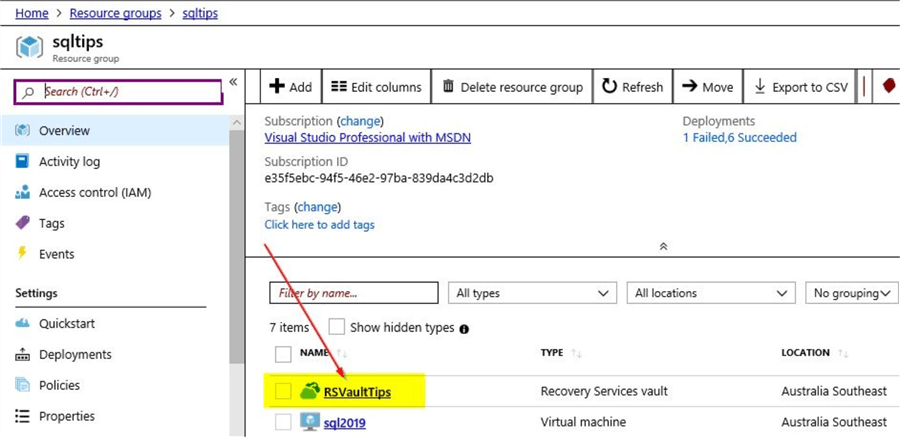Click the Export to CSV download icon
900x437 pixels.
(760, 87)
